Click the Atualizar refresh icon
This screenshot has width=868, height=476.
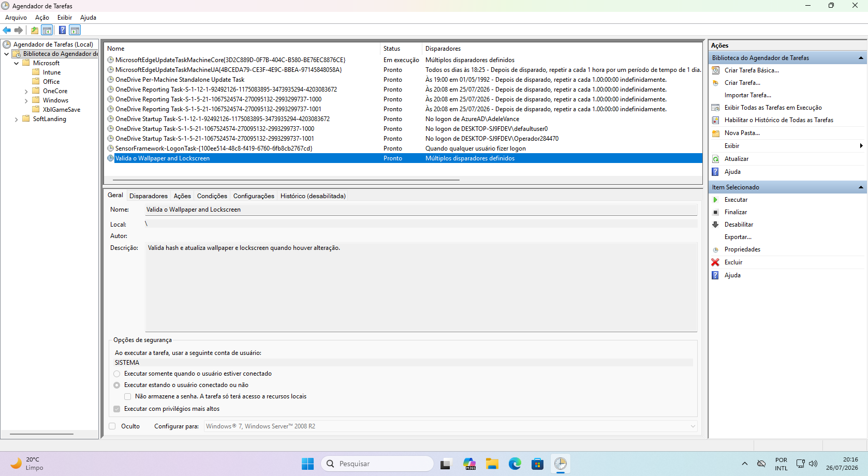715,159
